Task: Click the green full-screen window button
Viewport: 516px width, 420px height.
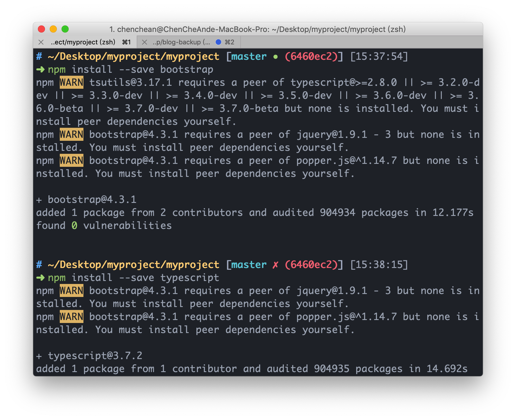Action: coord(65,29)
